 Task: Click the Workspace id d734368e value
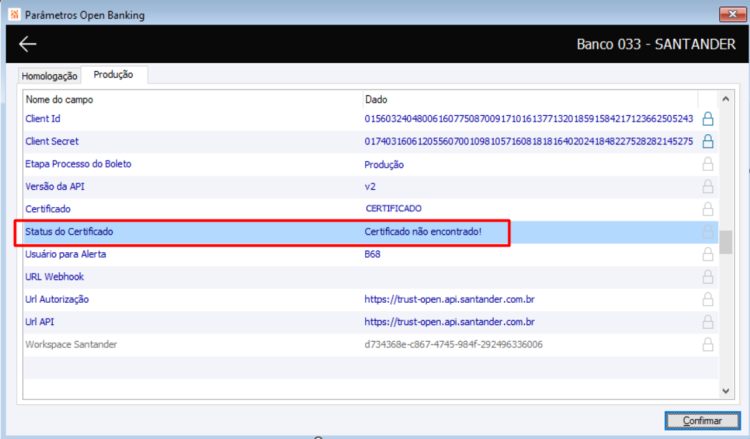pos(453,344)
